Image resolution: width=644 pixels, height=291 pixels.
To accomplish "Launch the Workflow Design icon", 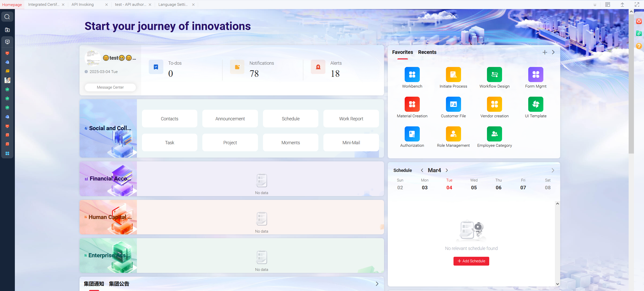I will pyautogui.click(x=494, y=75).
